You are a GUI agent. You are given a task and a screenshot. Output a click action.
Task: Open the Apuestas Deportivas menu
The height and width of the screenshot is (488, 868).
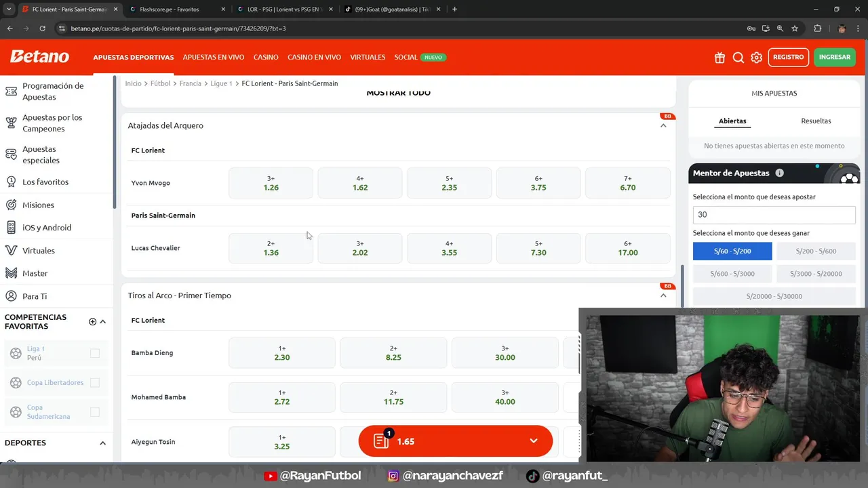click(134, 58)
